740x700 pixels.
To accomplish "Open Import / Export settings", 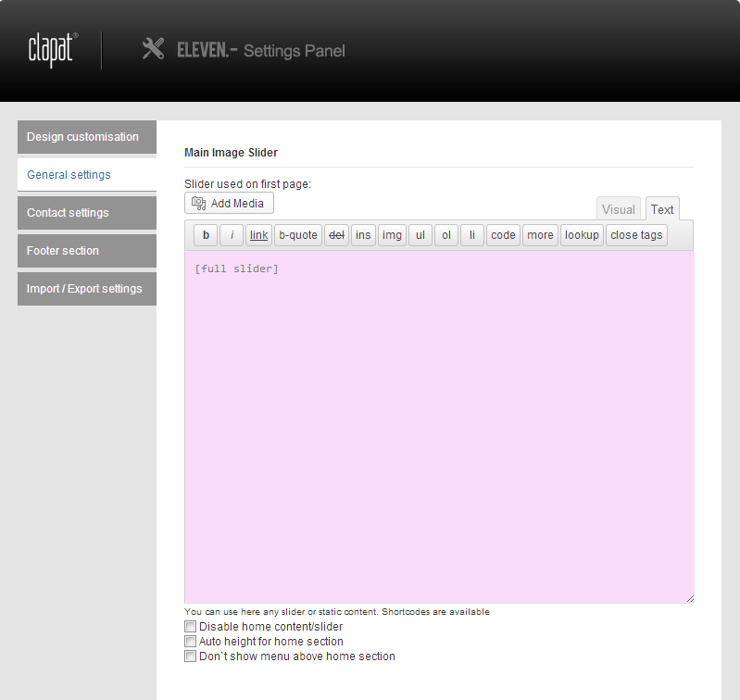I will coord(87,289).
